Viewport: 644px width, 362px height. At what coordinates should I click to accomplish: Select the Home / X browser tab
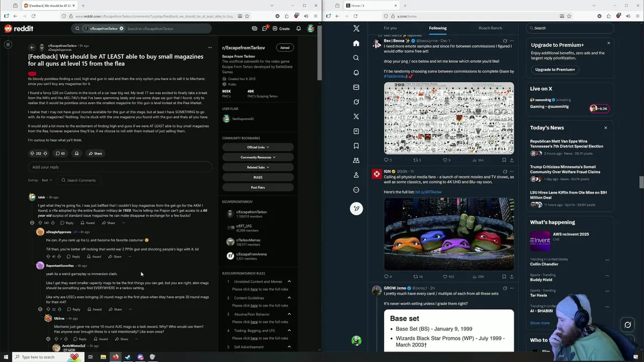[371, 6]
